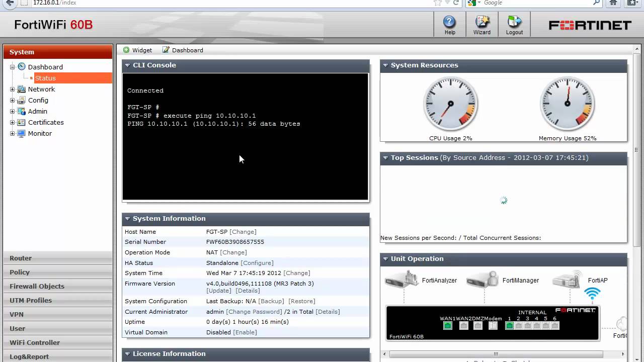
Task: Collapse the License Information widget
Action: click(x=127, y=354)
